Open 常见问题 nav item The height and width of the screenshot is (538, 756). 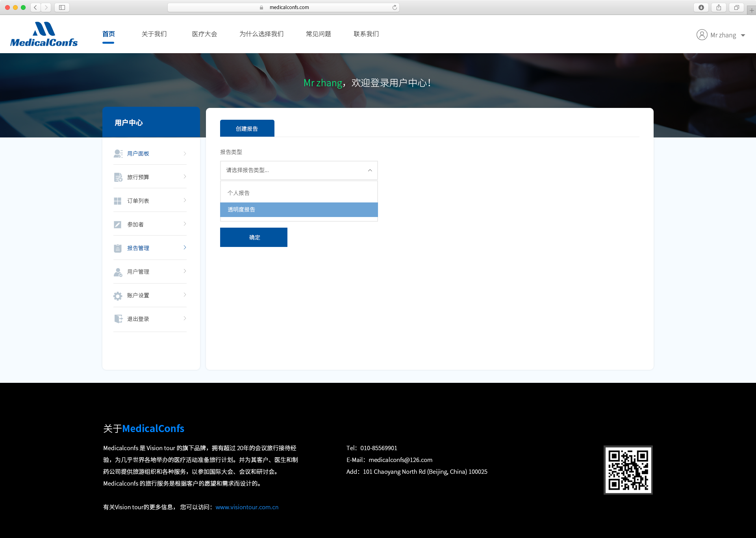click(319, 34)
